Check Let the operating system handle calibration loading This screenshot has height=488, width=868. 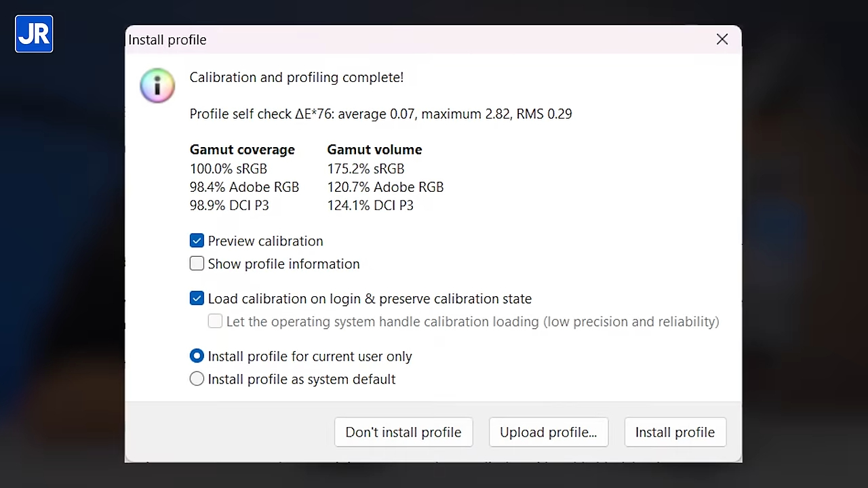(215, 321)
